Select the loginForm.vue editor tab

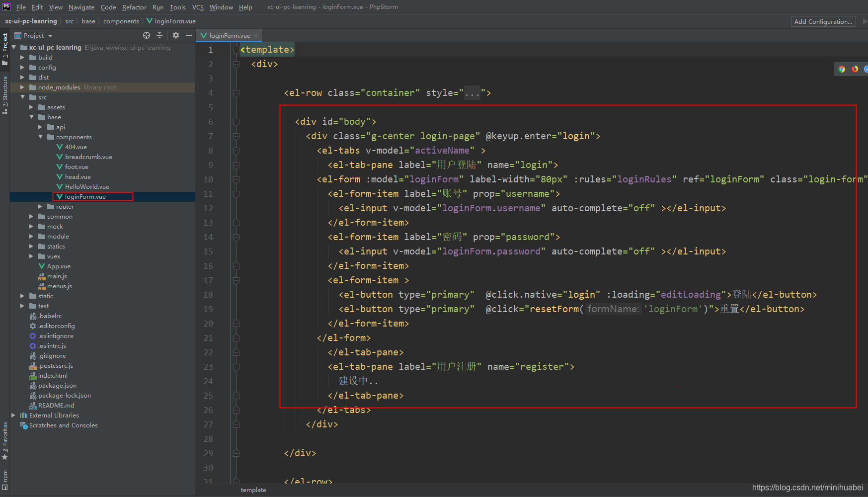pyautogui.click(x=229, y=35)
